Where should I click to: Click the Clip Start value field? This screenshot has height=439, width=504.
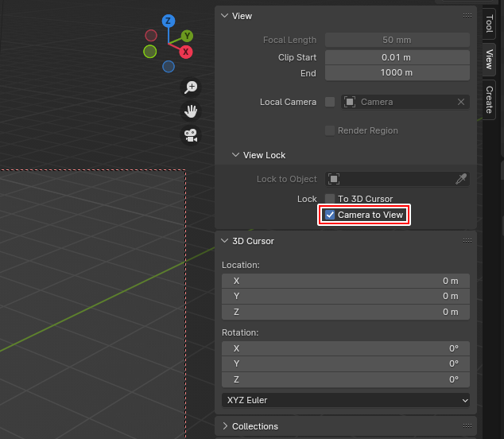(397, 57)
